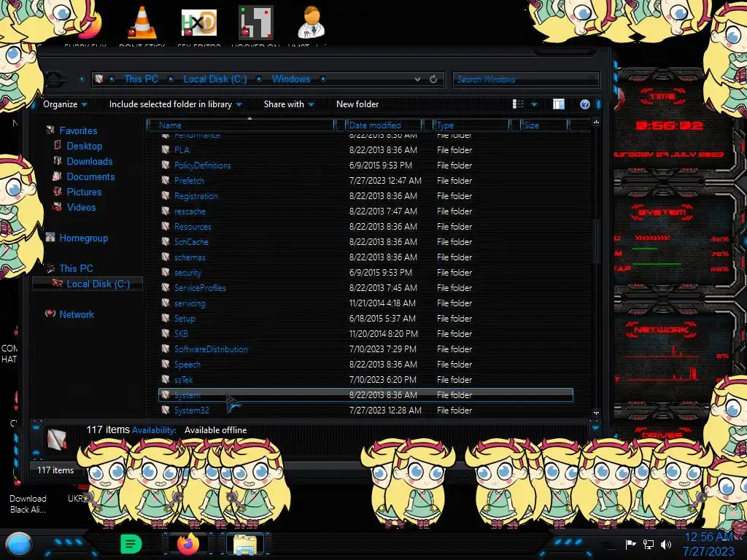Open the doctor figure desktop icon
The image size is (747, 560).
point(311,23)
